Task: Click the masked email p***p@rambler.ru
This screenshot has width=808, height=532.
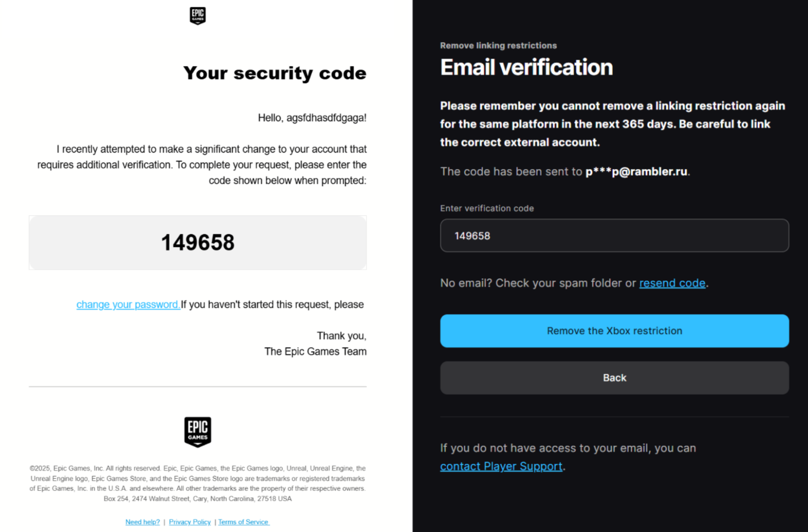Action: point(636,171)
